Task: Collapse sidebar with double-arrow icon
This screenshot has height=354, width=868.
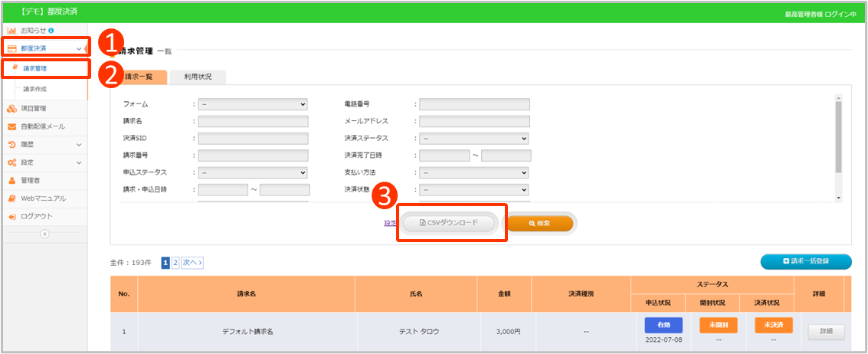Action: (44, 234)
